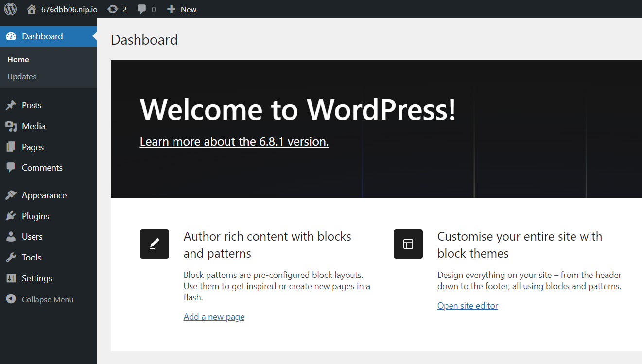Click the 'Welcome to WordPress!' heading
The height and width of the screenshot is (364, 642).
pyautogui.click(x=298, y=109)
